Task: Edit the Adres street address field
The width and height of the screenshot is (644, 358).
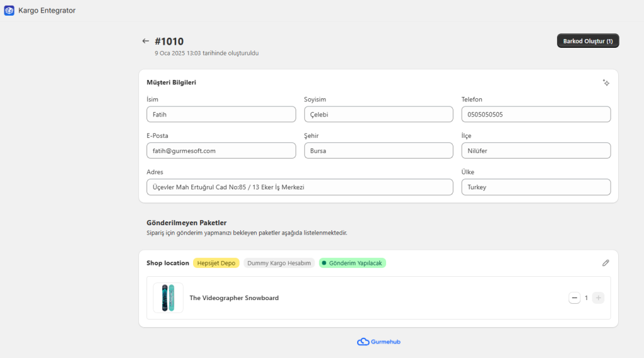Action: point(299,187)
